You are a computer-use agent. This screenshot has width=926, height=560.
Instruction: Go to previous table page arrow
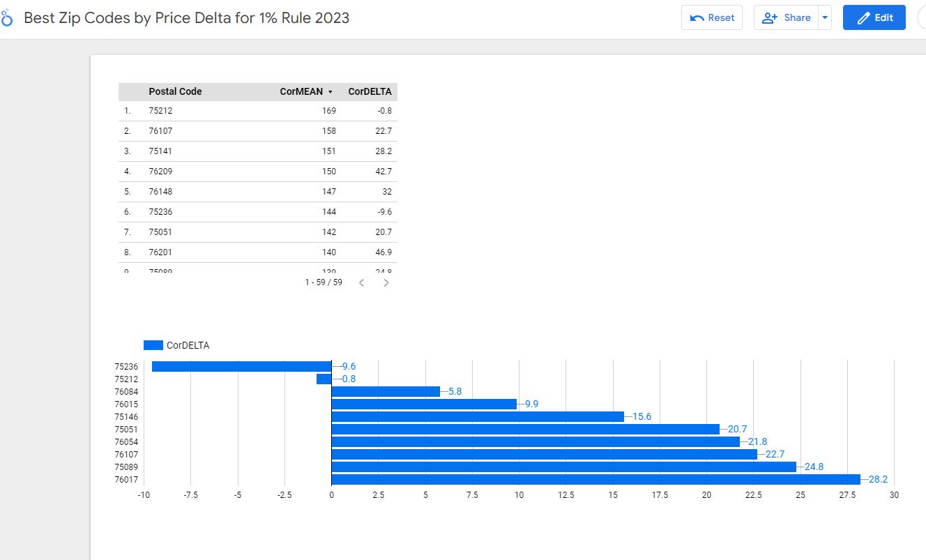coord(361,282)
